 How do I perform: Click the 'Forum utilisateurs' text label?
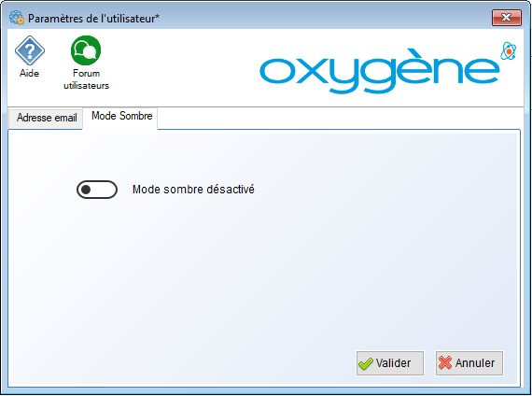pos(86,79)
